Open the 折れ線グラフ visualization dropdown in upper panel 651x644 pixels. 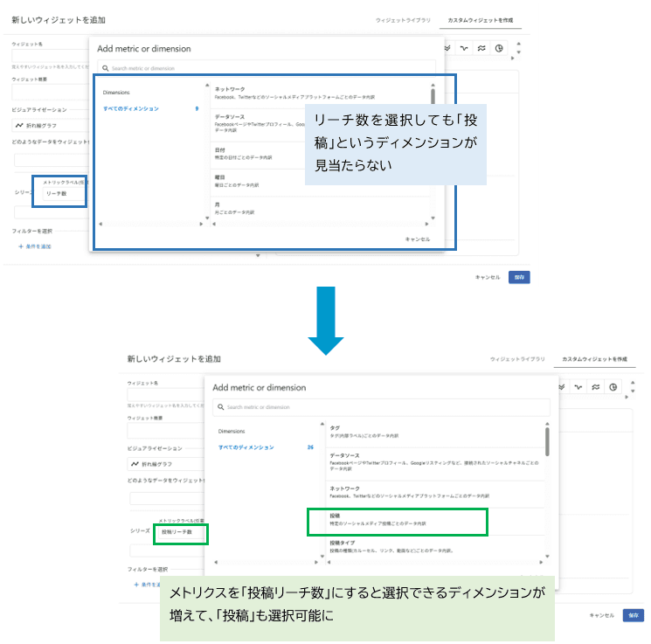[51, 125]
